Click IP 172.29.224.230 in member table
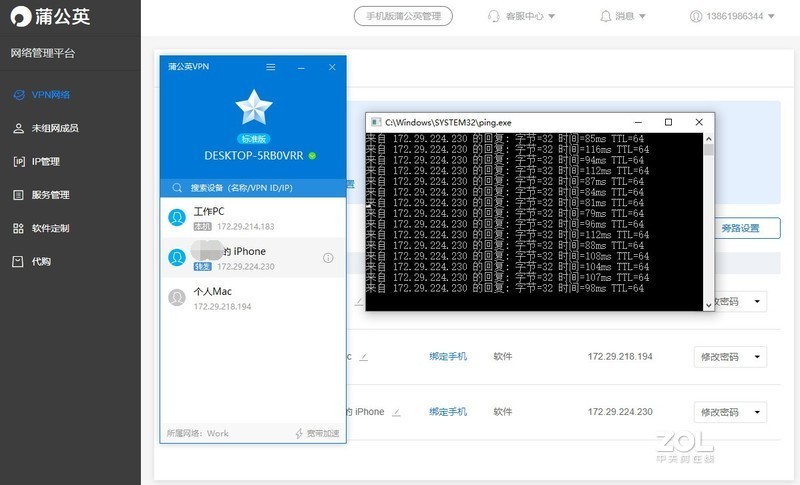 coord(620,412)
